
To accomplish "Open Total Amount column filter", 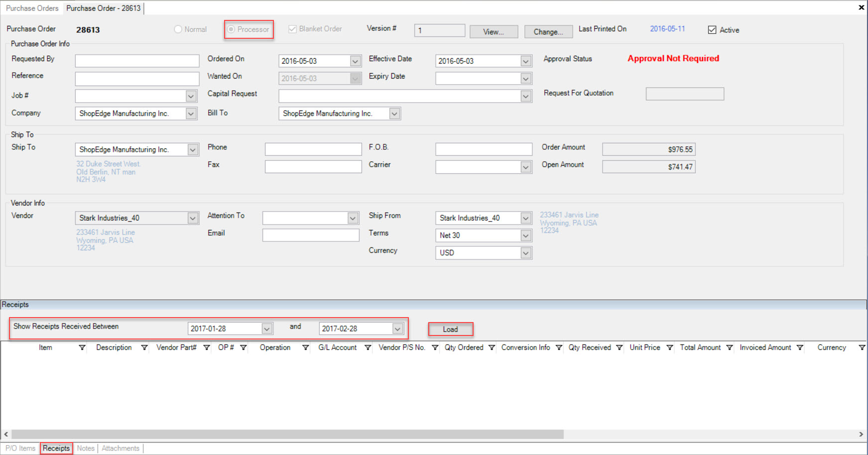I will [x=730, y=347].
